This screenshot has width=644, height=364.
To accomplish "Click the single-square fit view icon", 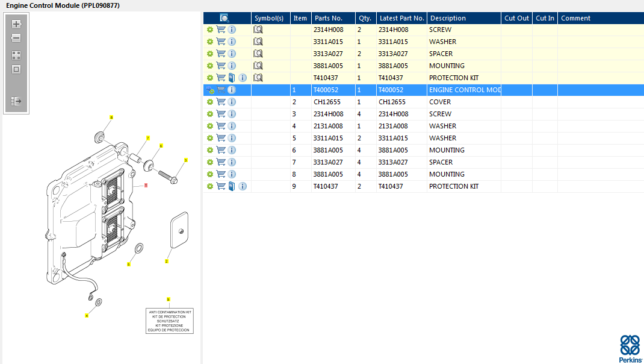I will pos(16,69).
